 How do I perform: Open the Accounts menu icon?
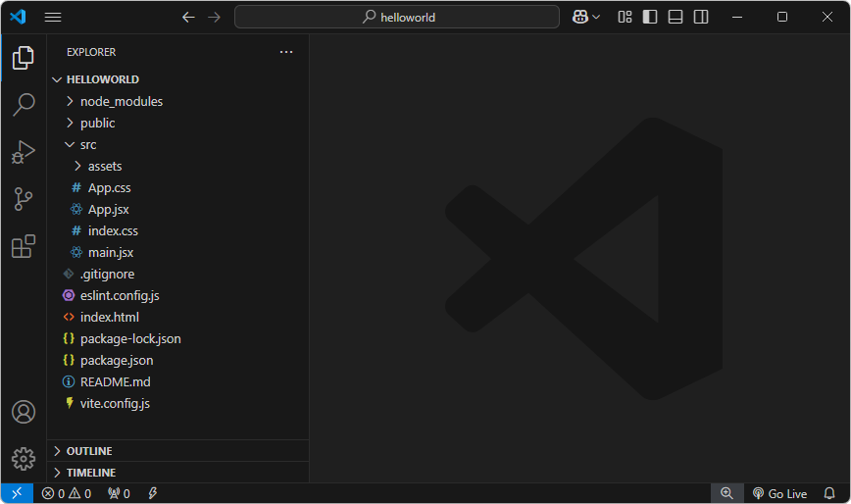[24, 412]
